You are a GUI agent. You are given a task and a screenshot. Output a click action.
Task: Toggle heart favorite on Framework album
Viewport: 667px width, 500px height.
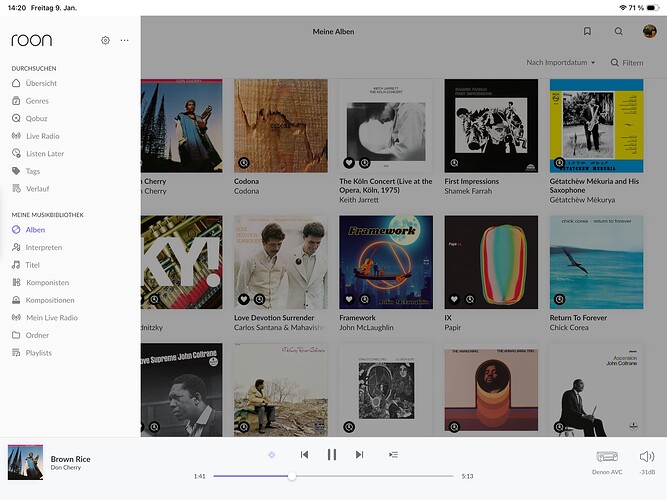pyautogui.click(x=349, y=299)
